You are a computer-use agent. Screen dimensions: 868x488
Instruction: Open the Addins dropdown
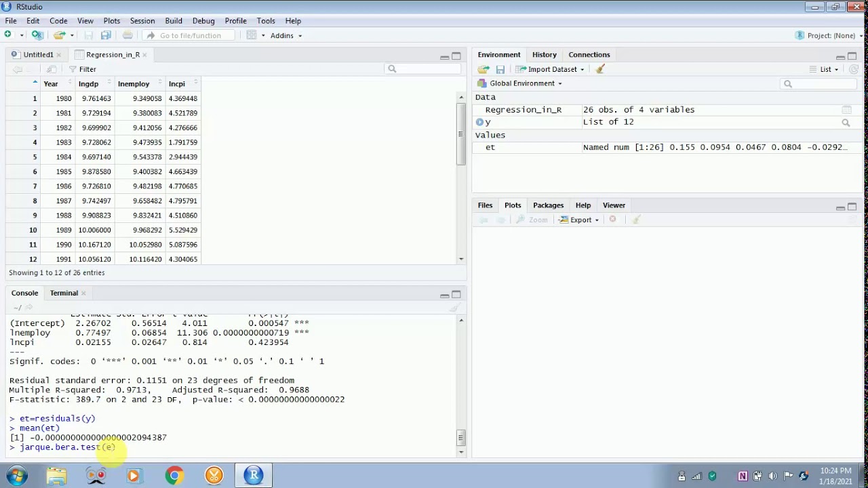point(286,35)
